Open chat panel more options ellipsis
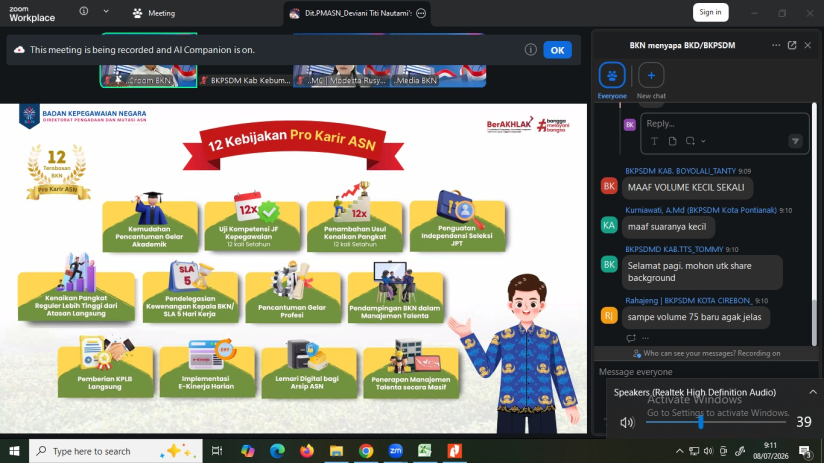The width and height of the screenshot is (824, 463). (776, 45)
